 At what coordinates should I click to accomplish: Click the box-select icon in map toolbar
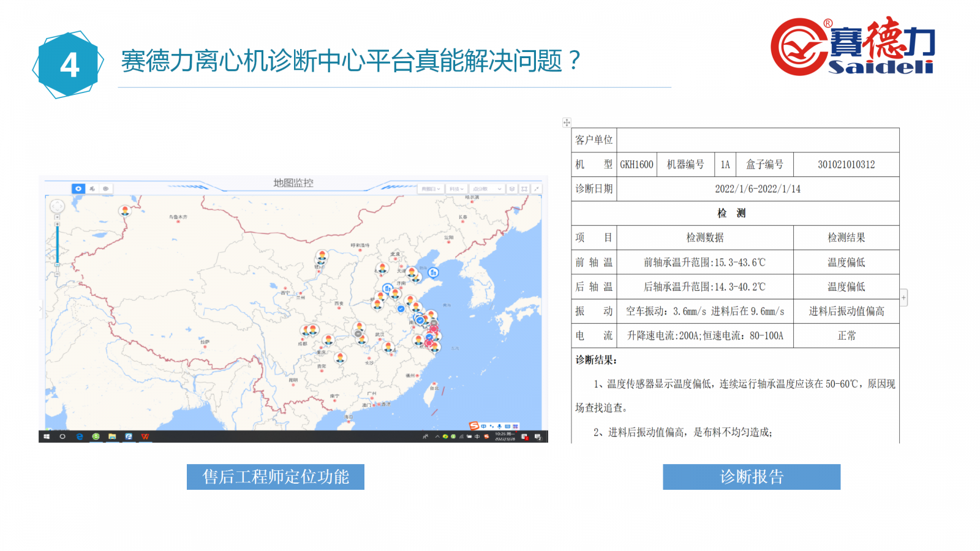(x=524, y=189)
